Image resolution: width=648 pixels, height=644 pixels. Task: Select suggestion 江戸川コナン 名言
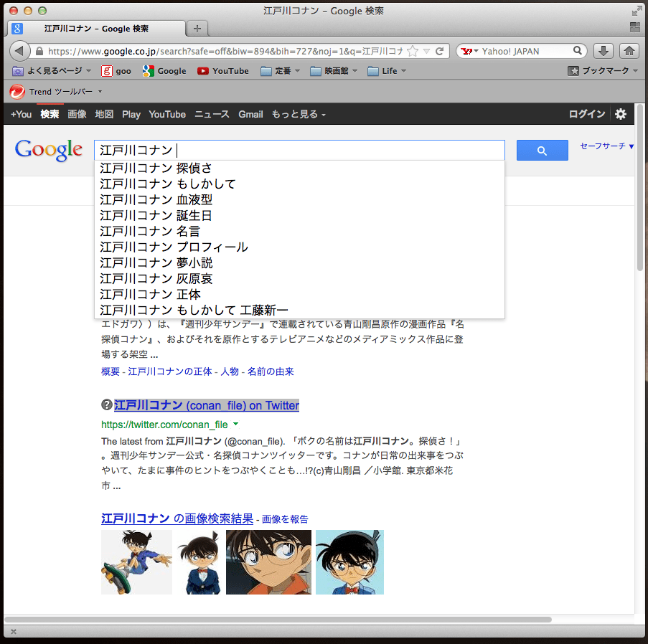click(x=300, y=231)
